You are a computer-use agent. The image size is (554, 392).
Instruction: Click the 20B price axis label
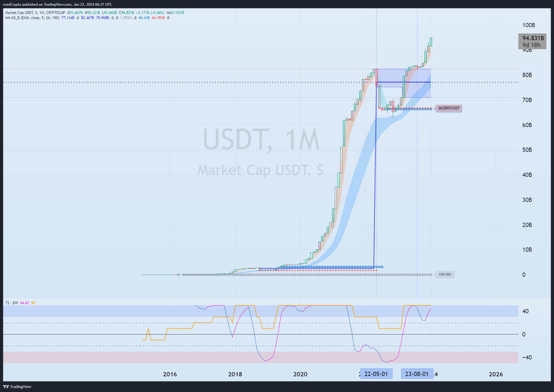pos(527,225)
